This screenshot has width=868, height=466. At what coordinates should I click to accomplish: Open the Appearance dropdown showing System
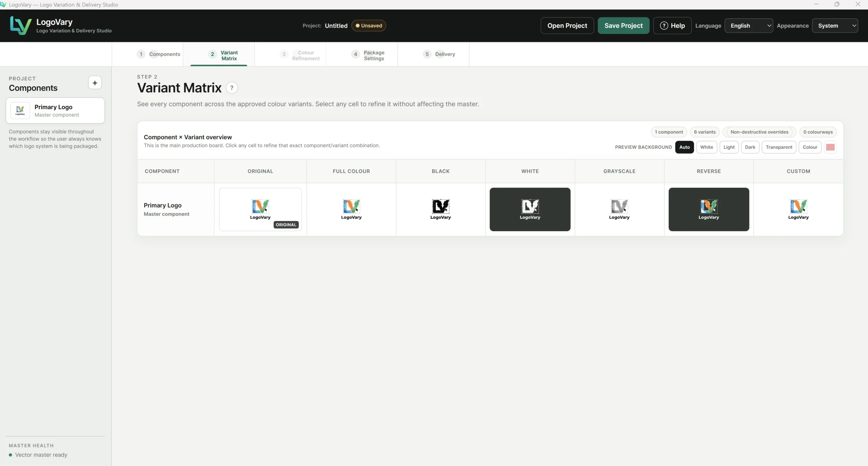pos(835,26)
